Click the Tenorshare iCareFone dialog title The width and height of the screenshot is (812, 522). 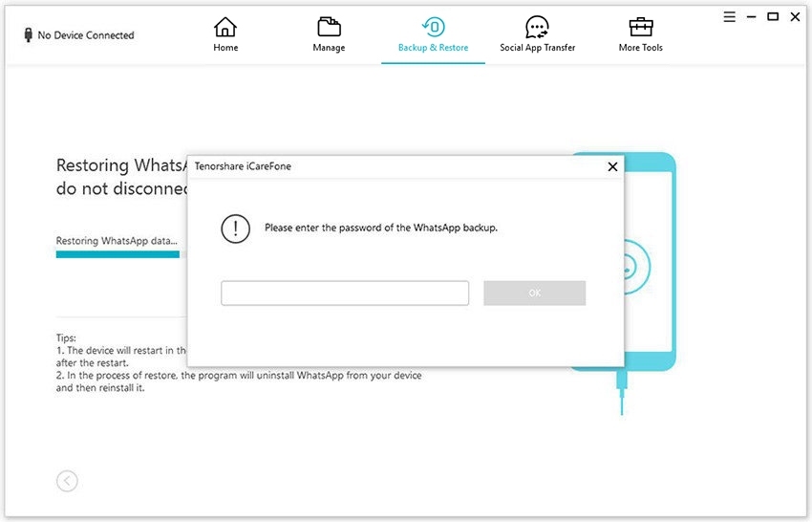click(x=243, y=166)
